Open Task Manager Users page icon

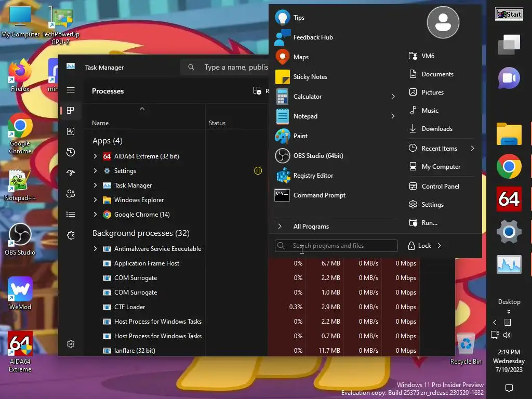tap(71, 193)
